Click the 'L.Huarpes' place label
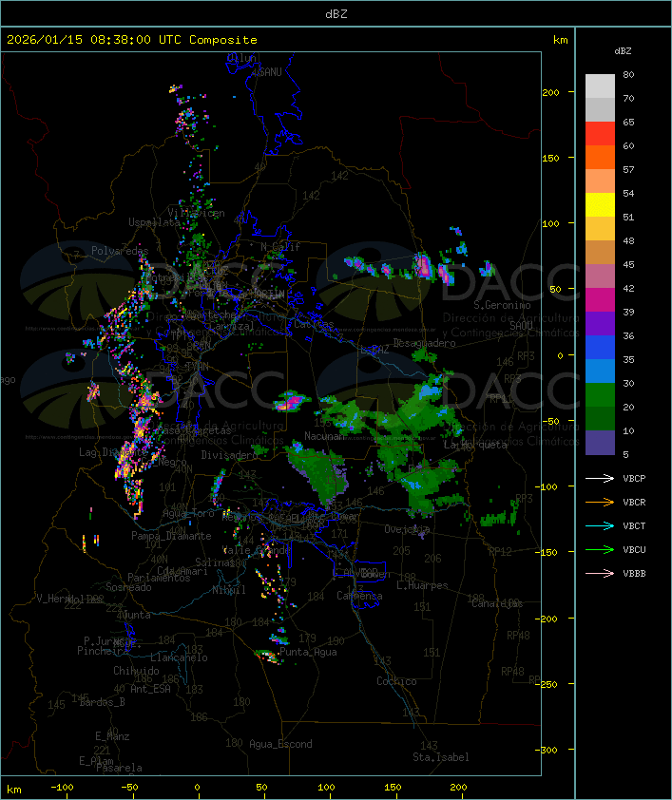The height and width of the screenshot is (800, 672). coord(422,585)
